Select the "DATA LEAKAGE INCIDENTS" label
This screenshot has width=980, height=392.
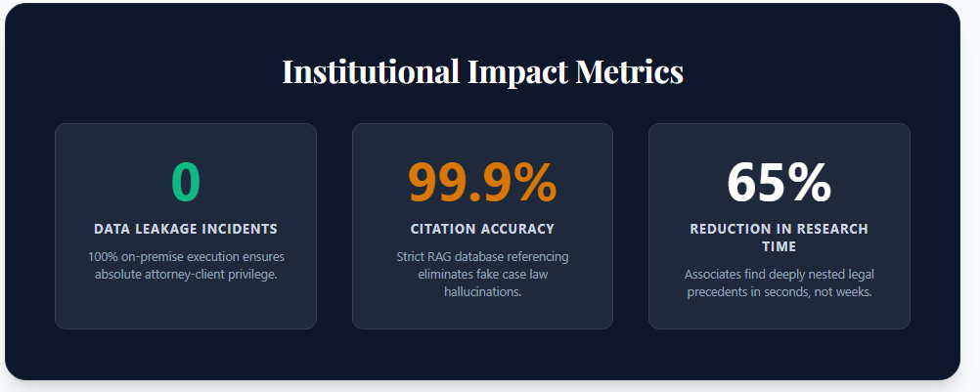186,229
